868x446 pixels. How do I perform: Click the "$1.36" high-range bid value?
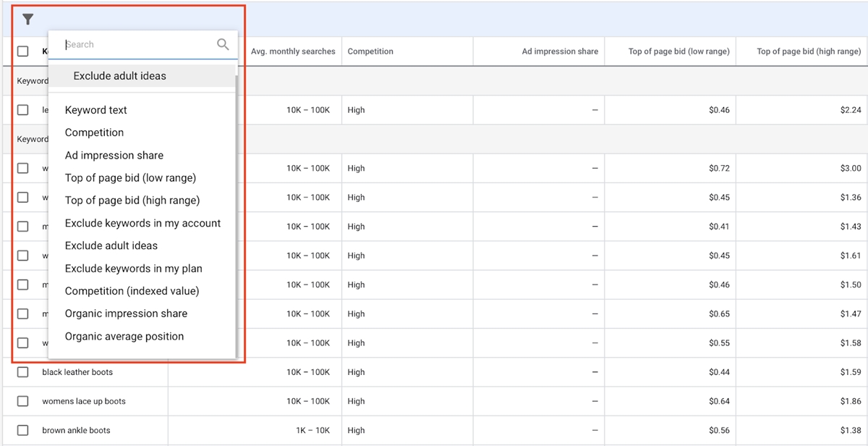coord(851,197)
